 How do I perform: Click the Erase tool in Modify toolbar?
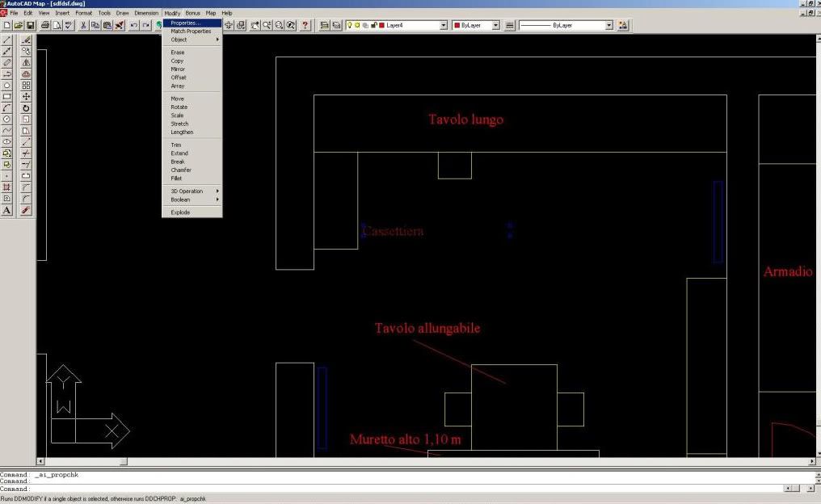point(26,40)
